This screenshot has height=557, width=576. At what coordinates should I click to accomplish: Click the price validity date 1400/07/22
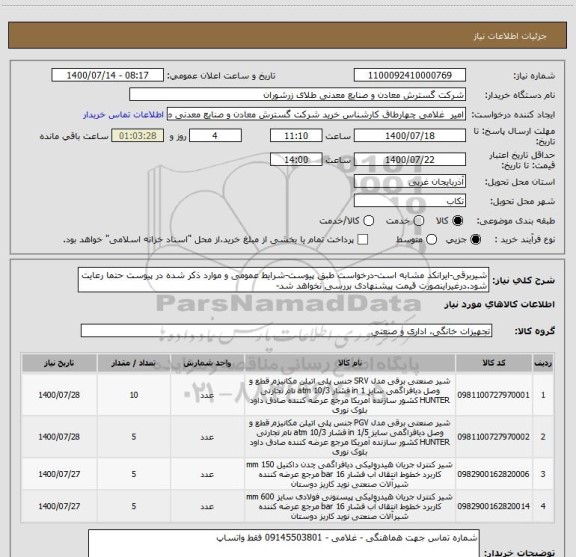tap(410, 159)
